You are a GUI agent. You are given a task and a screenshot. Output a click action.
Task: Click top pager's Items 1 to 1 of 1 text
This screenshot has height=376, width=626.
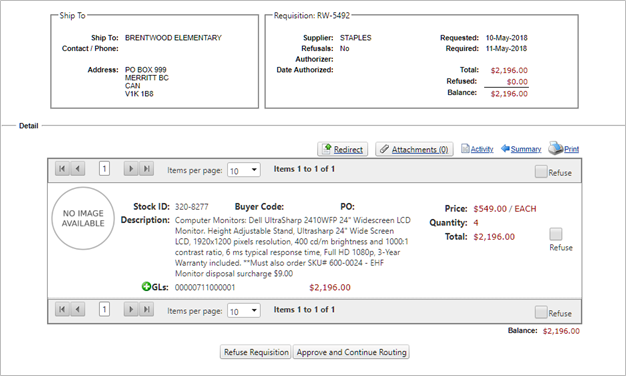click(304, 169)
